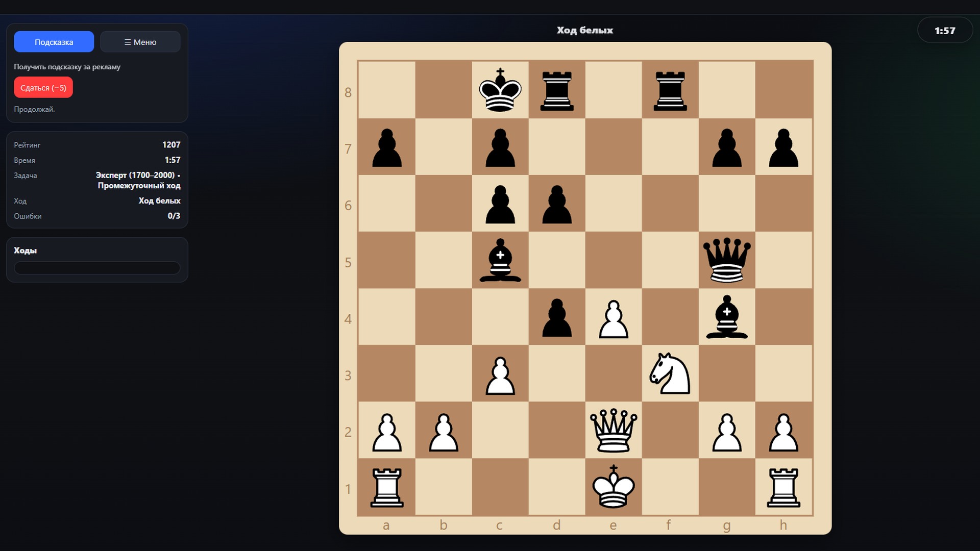Click the empty Ходы moves field
This screenshot has width=980, height=551.
coord(97,268)
